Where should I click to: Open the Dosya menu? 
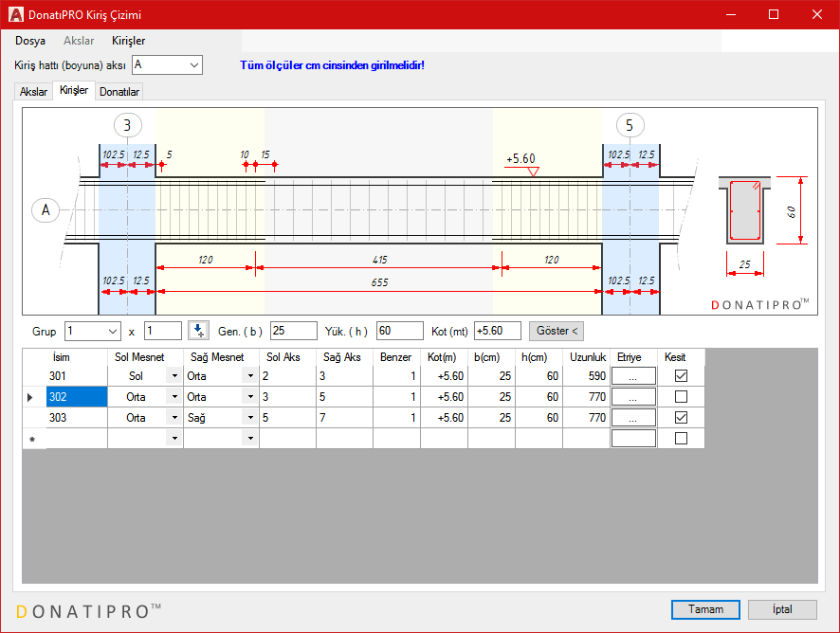pos(30,41)
